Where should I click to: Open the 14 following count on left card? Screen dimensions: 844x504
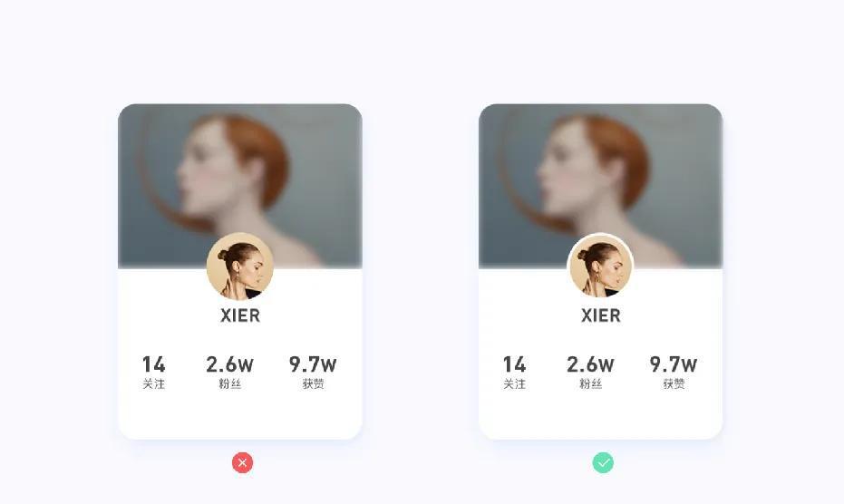[x=153, y=364]
